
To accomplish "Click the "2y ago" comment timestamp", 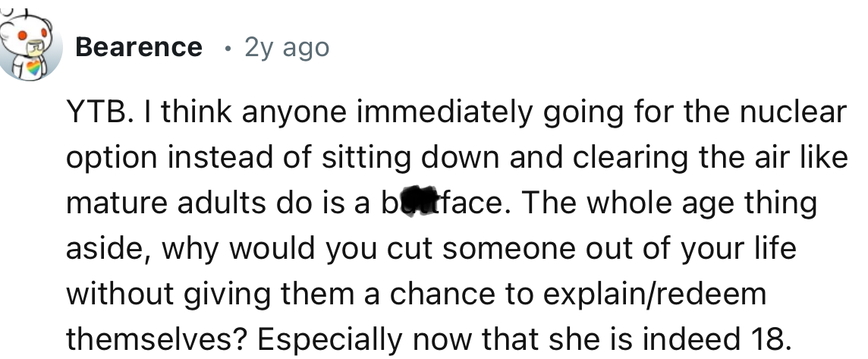I will [287, 48].
